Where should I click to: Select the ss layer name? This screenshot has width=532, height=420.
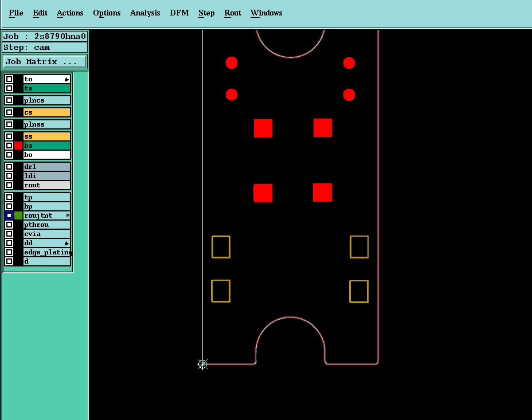[x=46, y=136]
